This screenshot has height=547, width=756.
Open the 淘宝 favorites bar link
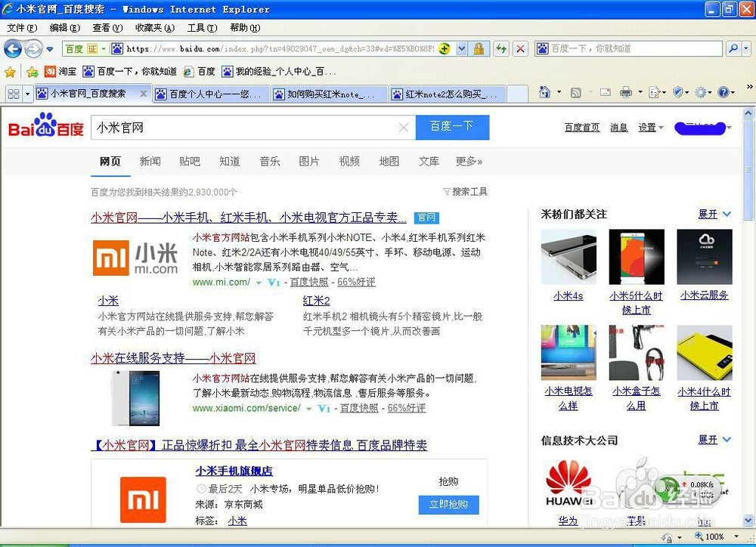point(60,72)
